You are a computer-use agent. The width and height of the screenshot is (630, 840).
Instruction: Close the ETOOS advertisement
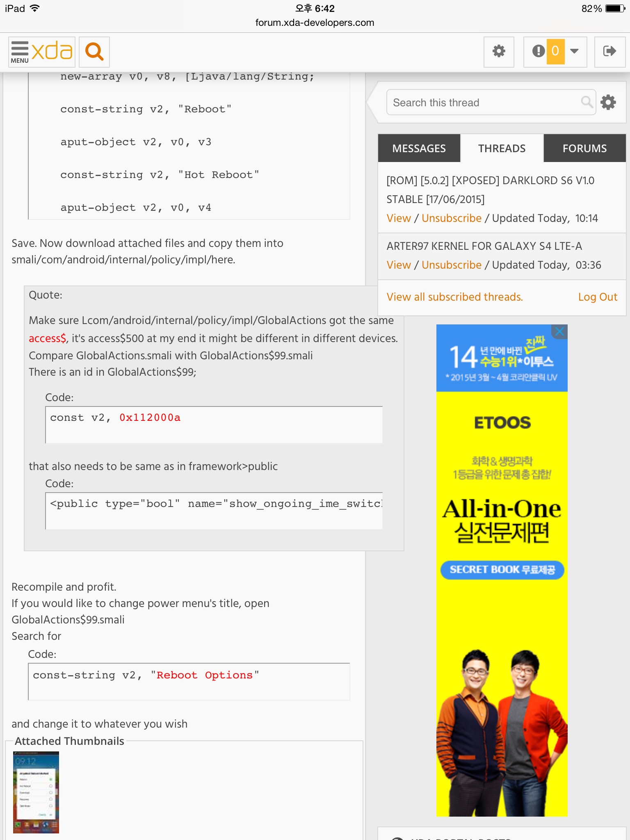point(559,331)
